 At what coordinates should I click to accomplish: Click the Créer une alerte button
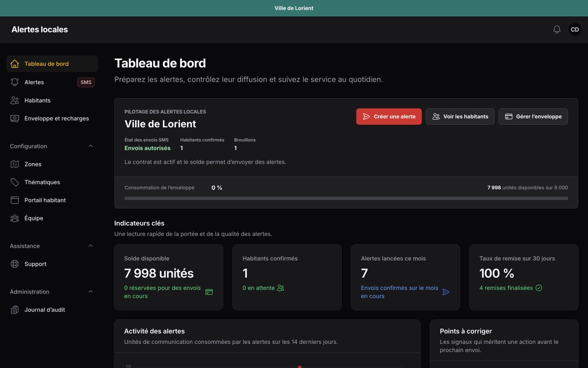point(389,117)
